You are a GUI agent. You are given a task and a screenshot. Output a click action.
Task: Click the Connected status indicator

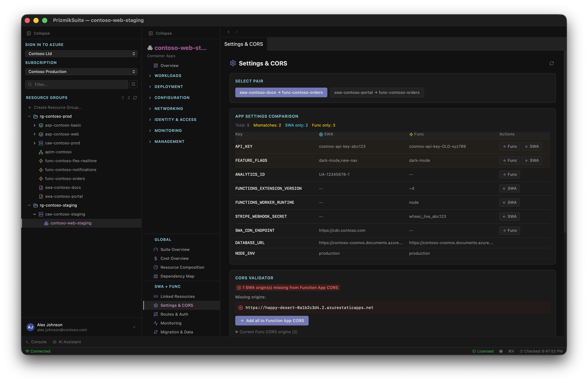(38, 351)
